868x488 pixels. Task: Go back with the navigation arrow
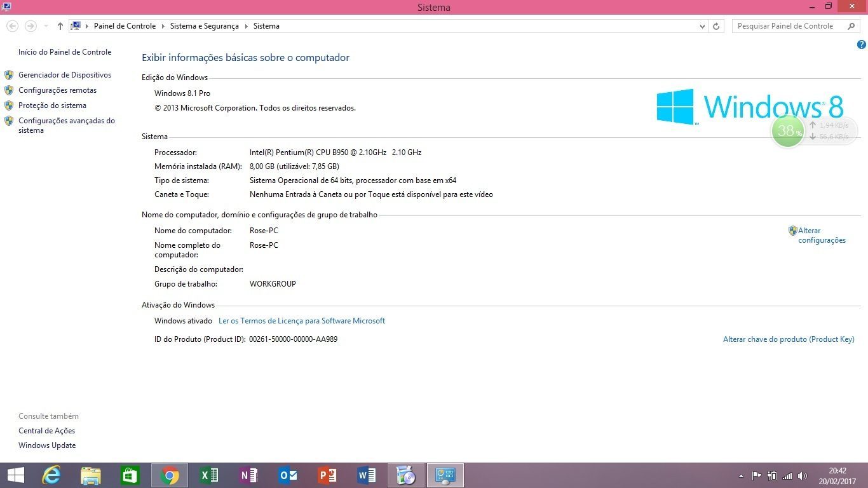pos(12,26)
